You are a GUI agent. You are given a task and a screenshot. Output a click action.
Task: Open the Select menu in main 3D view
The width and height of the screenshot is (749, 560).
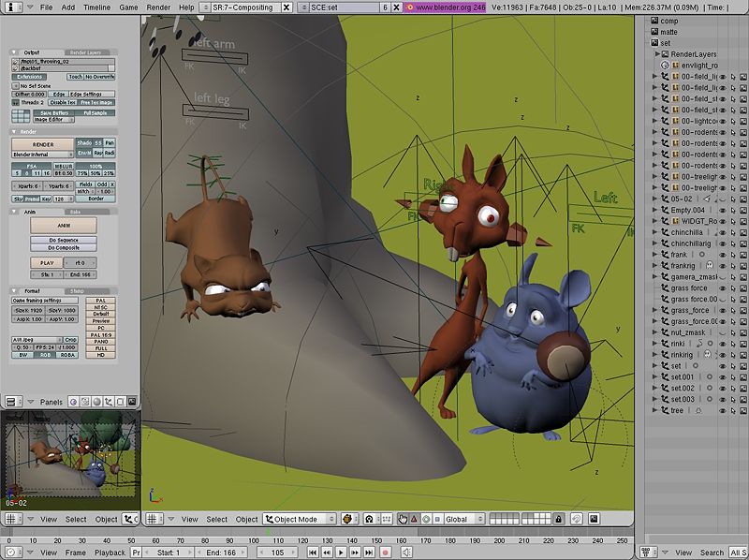coord(217,519)
